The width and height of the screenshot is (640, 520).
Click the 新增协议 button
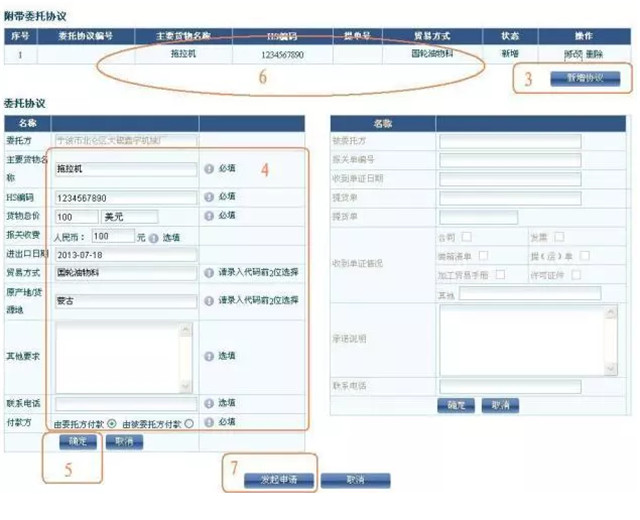click(x=585, y=78)
